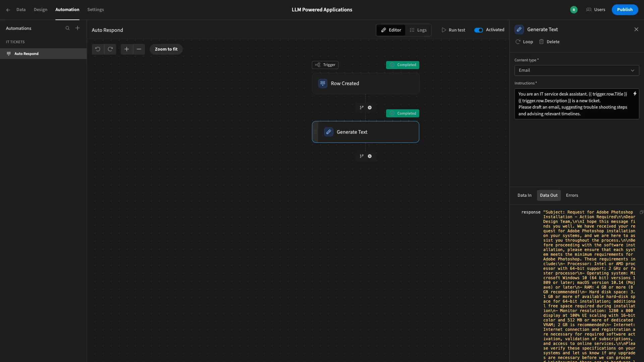
Task: Click the back arrow icon
Action: [8, 10]
